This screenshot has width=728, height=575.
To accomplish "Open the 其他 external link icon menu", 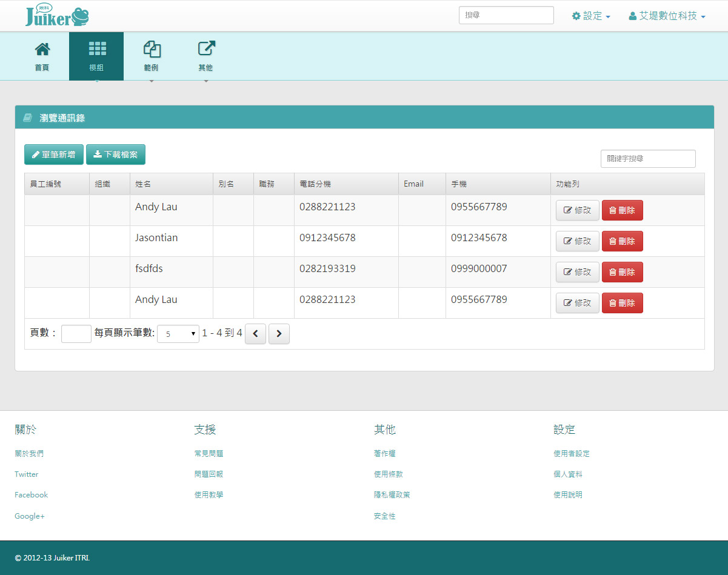I will pyautogui.click(x=206, y=50).
